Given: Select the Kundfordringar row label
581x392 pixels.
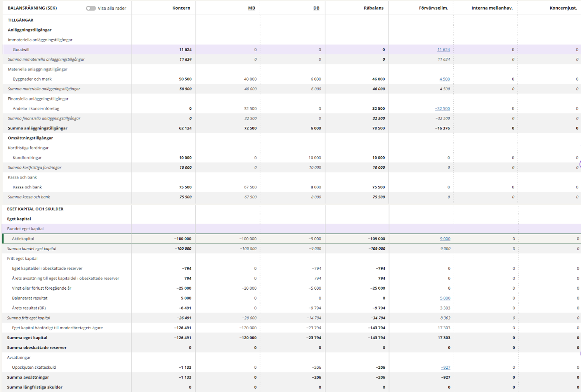Looking at the screenshot, I should tap(27, 158).
